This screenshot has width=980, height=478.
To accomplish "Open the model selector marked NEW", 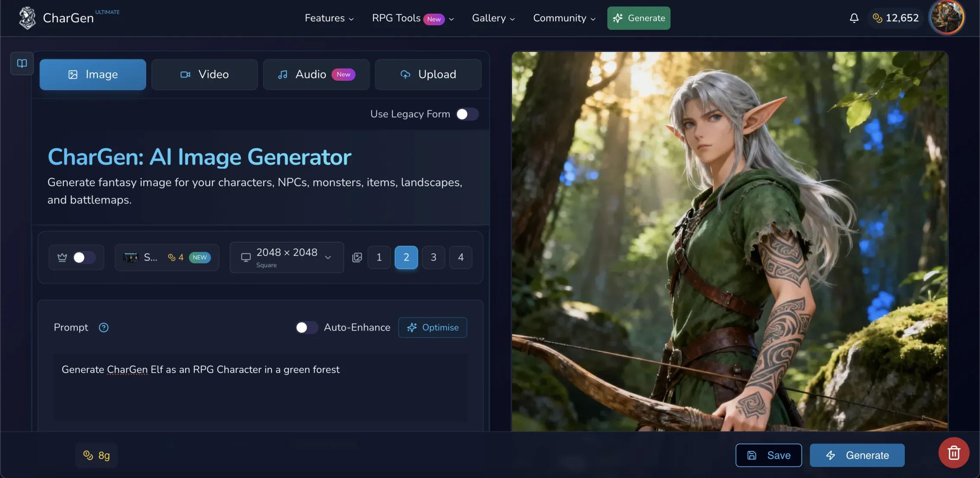I will point(167,257).
